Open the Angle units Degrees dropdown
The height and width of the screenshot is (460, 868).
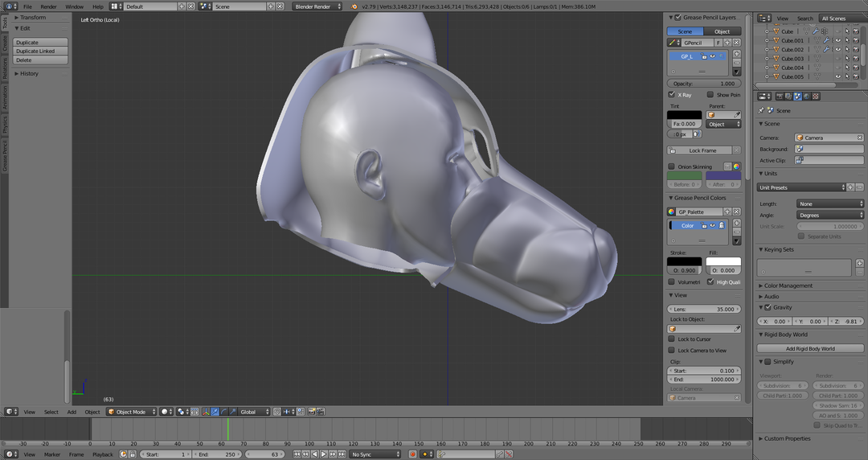tap(829, 215)
